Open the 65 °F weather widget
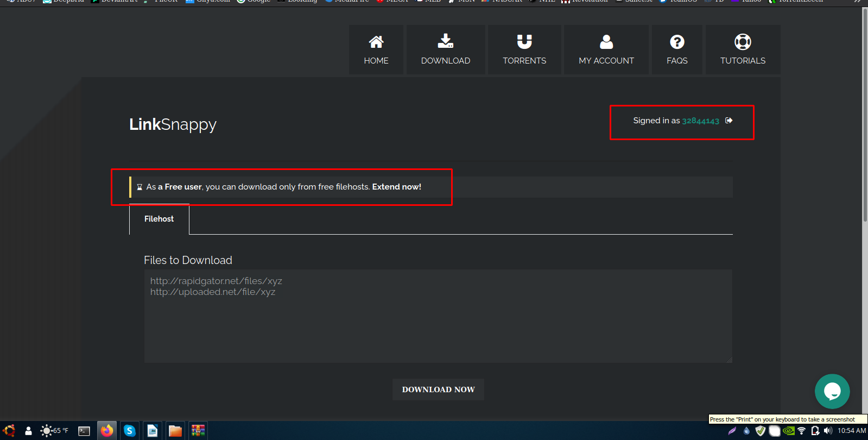868x440 pixels. tap(54, 431)
